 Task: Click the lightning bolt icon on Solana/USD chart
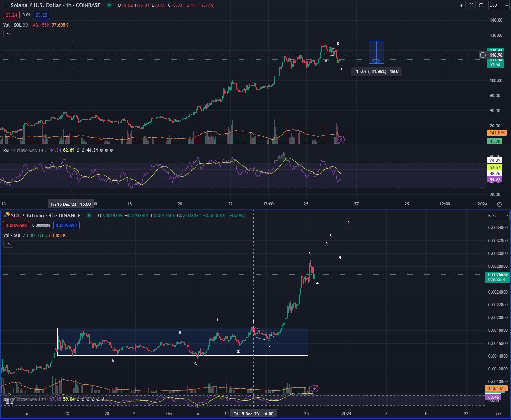coord(341,140)
